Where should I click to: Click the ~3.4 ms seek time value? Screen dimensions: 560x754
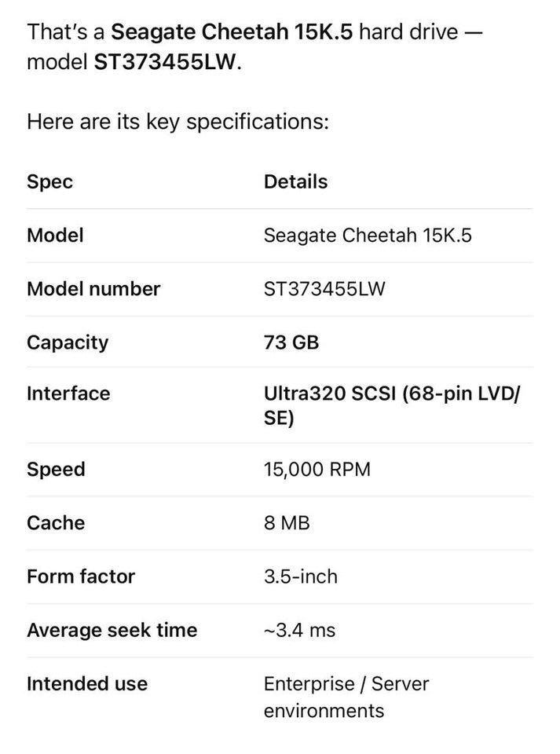299,630
